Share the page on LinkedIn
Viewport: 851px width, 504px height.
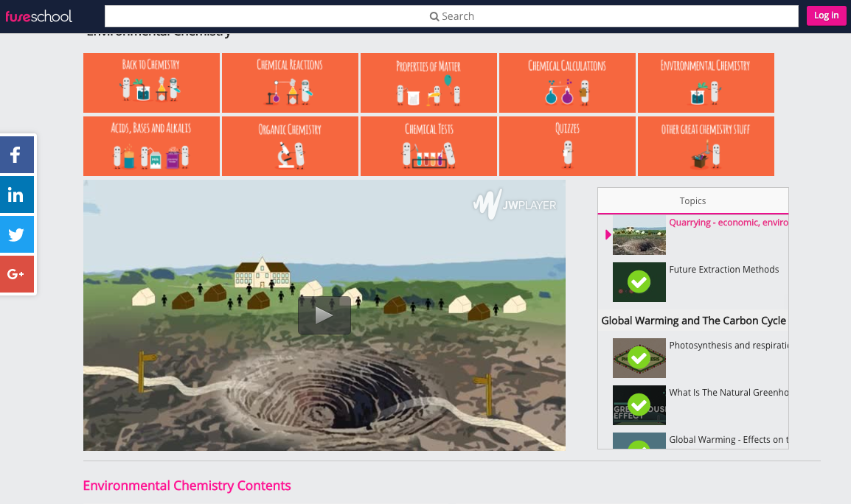click(16, 195)
